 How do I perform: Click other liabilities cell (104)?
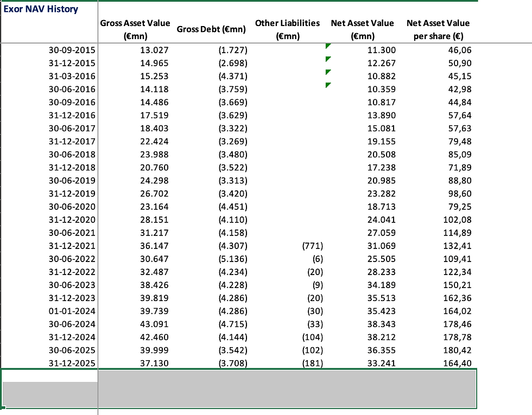(313, 337)
